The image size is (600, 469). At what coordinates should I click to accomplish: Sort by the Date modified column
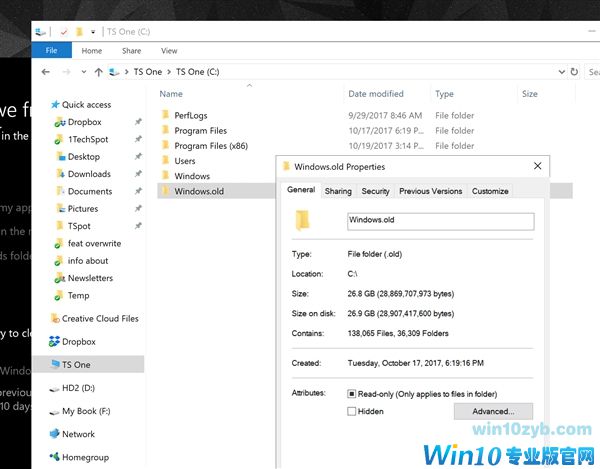click(x=376, y=94)
